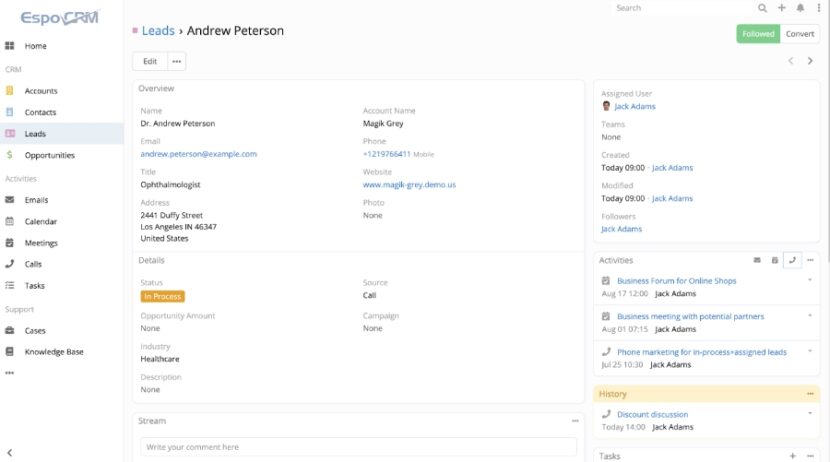The height and width of the screenshot is (462, 830).
Task: Open History panel ellipsis menu
Action: pos(810,394)
